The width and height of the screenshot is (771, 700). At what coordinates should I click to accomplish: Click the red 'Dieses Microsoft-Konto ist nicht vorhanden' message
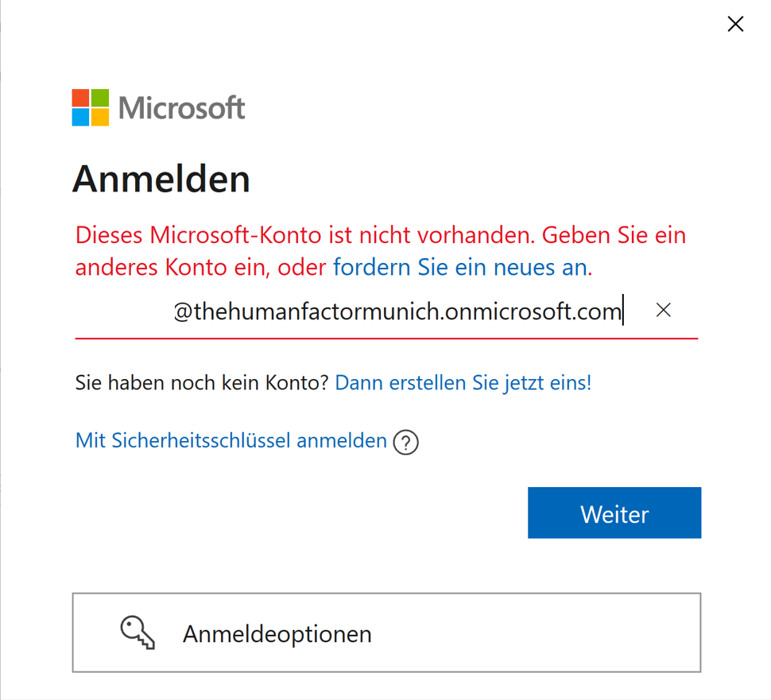305,235
